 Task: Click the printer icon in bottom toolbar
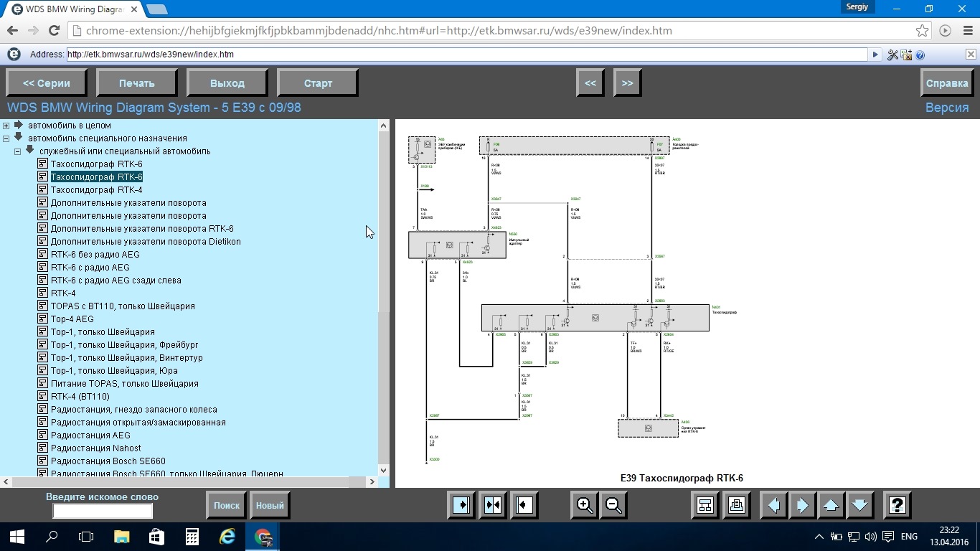click(x=737, y=505)
